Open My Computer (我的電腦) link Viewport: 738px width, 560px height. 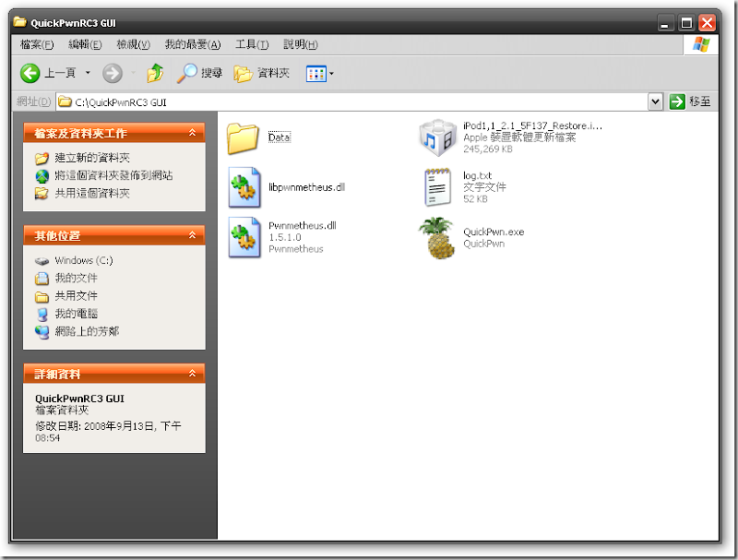coord(77,314)
